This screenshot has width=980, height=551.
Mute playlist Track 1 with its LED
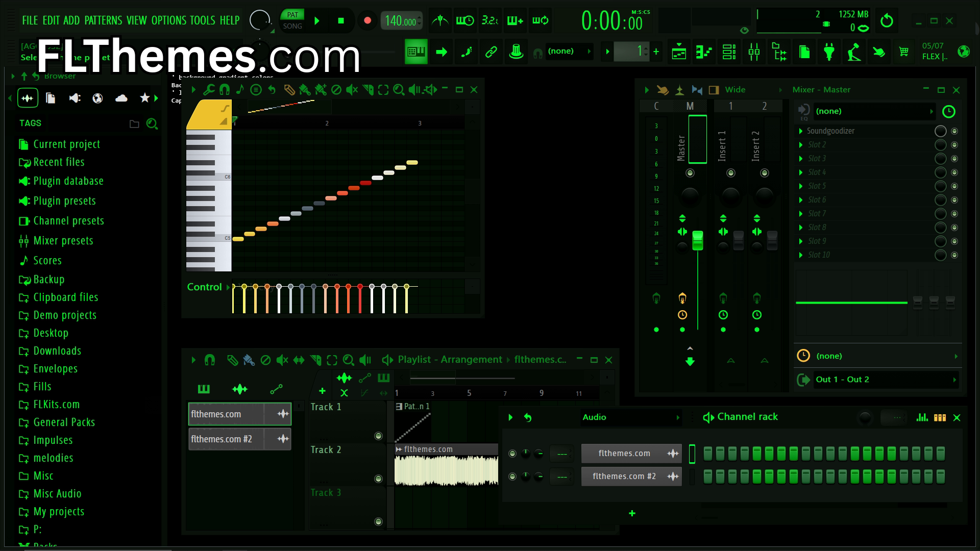click(x=378, y=436)
